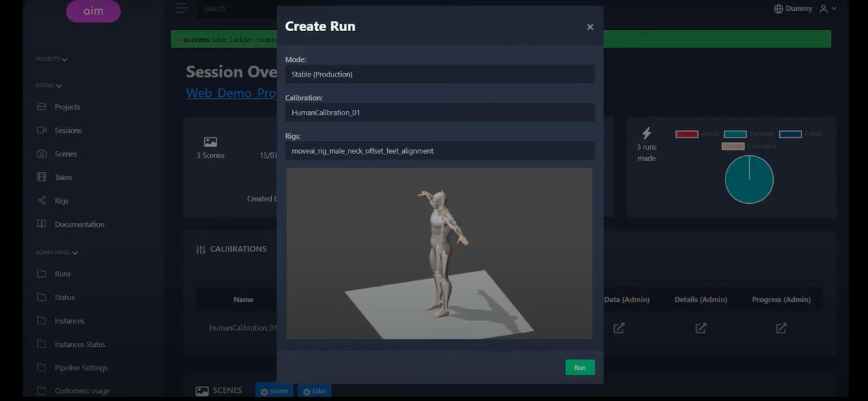The width and height of the screenshot is (868, 401).
Task: Collapse the EXTRAS section chevron
Action: point(59,86)
